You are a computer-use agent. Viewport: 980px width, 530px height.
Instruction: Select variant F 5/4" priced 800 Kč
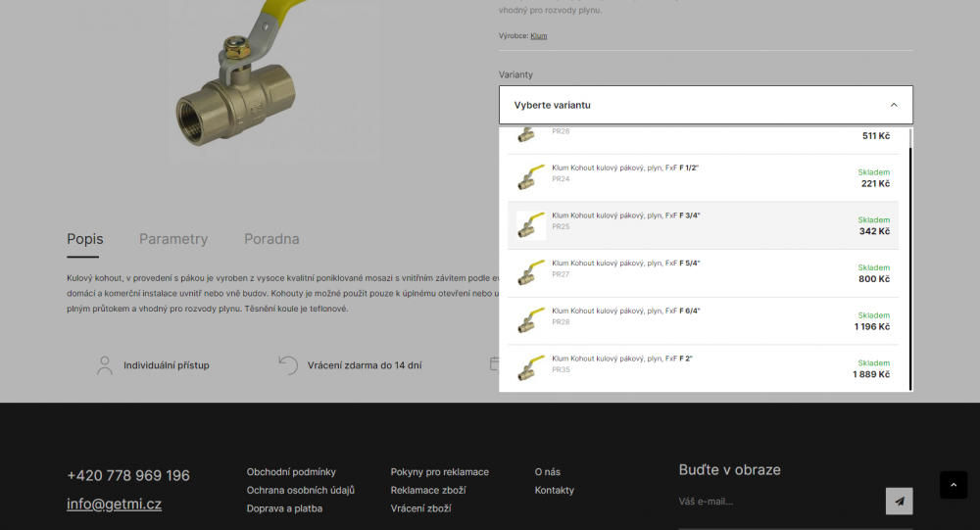pyautogui.click(x=703, y=273)
